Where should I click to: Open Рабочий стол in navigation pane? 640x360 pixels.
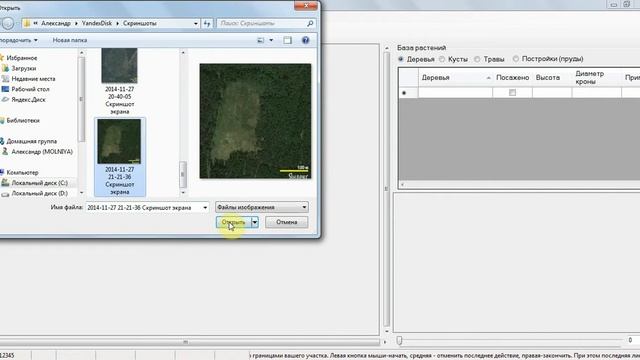(x=30, y=89)
